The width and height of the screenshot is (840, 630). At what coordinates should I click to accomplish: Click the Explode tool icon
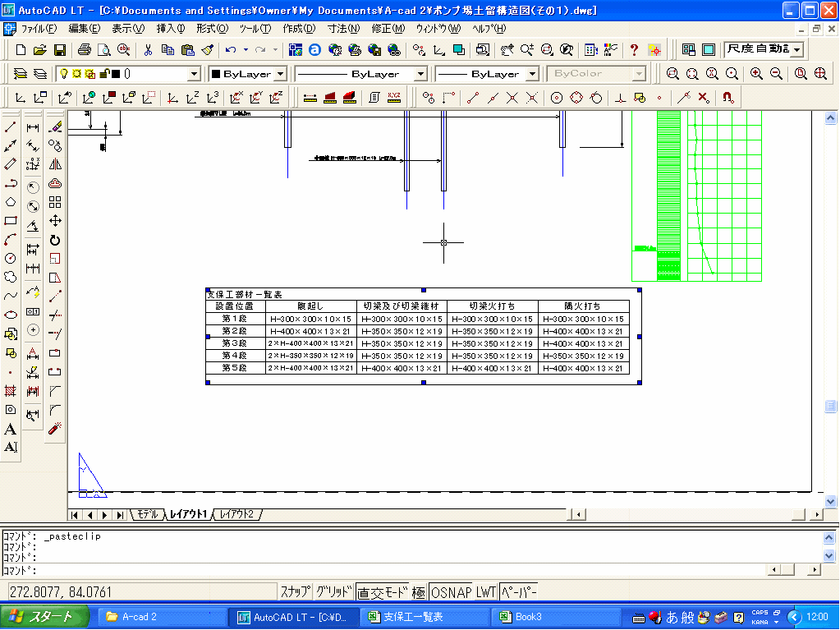pos(55,429)
